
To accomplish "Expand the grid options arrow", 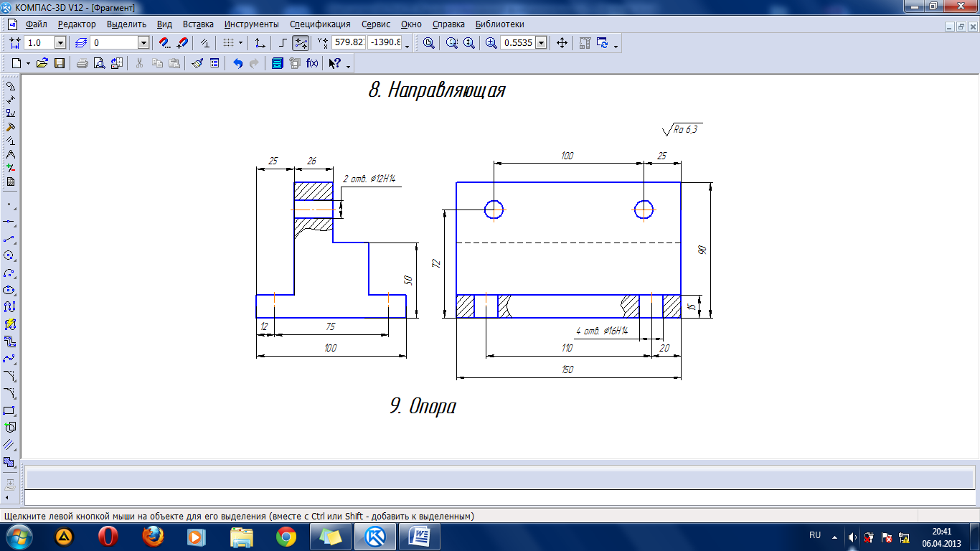I will click(x=240, y=43).
